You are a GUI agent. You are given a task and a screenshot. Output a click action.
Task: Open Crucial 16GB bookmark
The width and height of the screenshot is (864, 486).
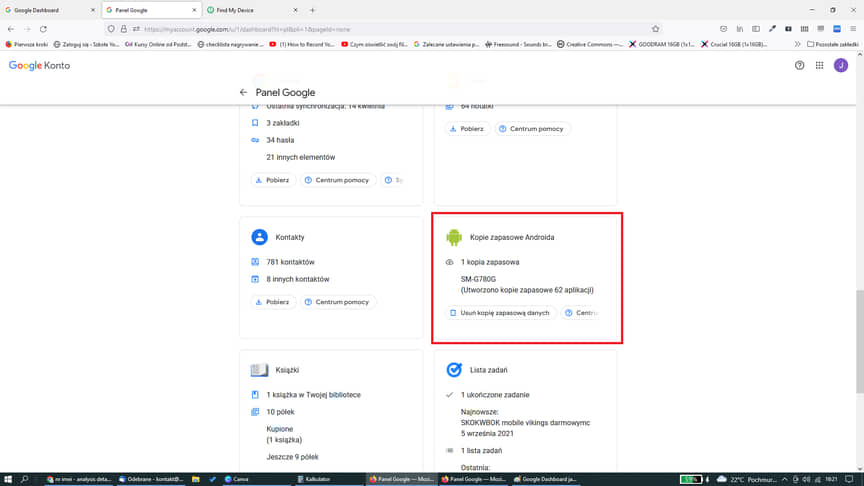733,44
